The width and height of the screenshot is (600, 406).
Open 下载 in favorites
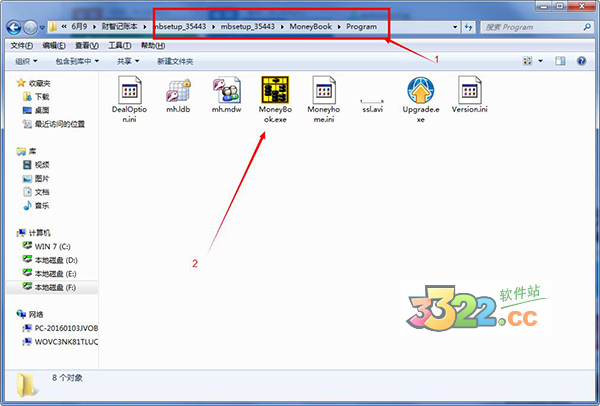[x=42, y=97]
